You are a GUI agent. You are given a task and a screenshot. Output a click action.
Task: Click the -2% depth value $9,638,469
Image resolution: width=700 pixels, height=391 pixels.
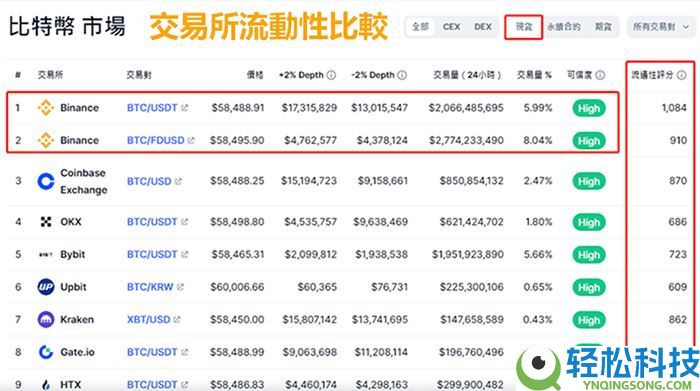coord(380,222)
